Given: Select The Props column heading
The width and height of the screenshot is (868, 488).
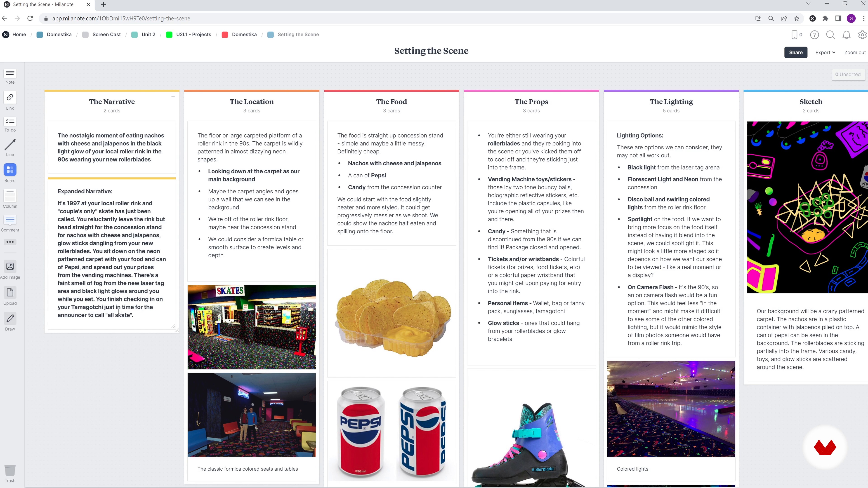Looking at the screenshot, I should click(531, 102).
